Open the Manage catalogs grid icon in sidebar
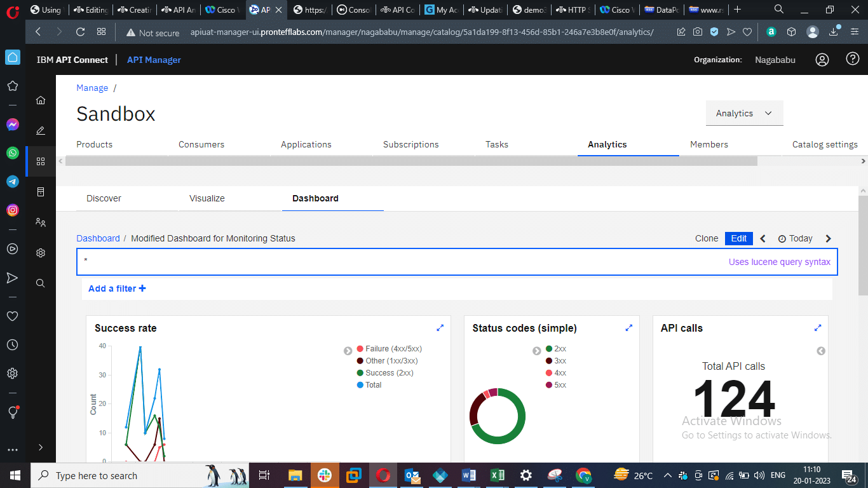 point(41,161)
